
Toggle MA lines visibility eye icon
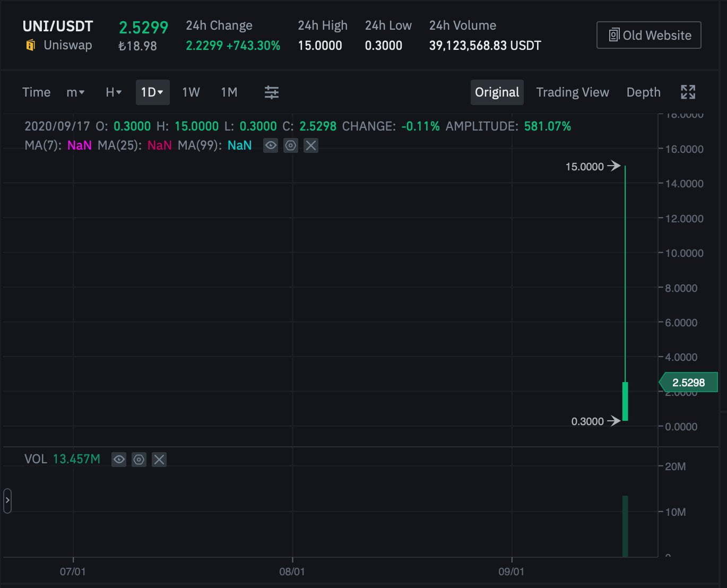click(x=271, y=145)
